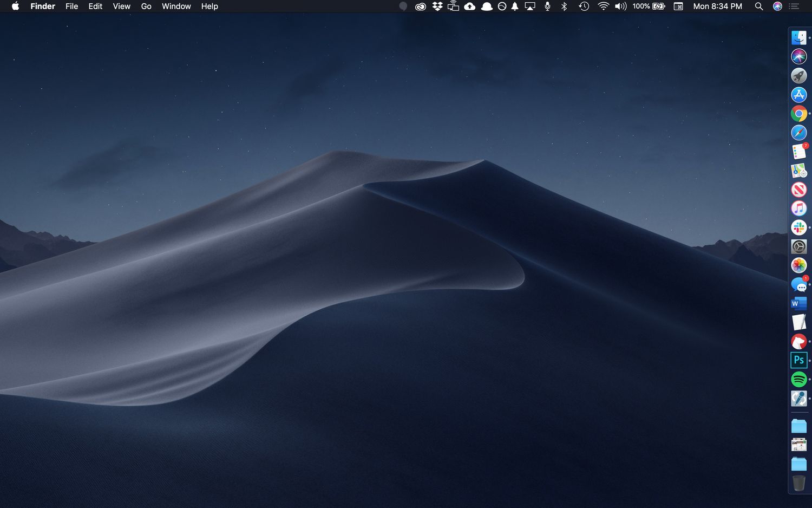Open the Apple menu

[x=15, y=6]
